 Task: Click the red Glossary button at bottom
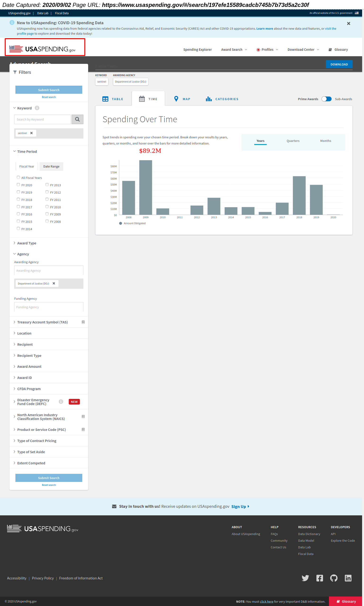346,601
